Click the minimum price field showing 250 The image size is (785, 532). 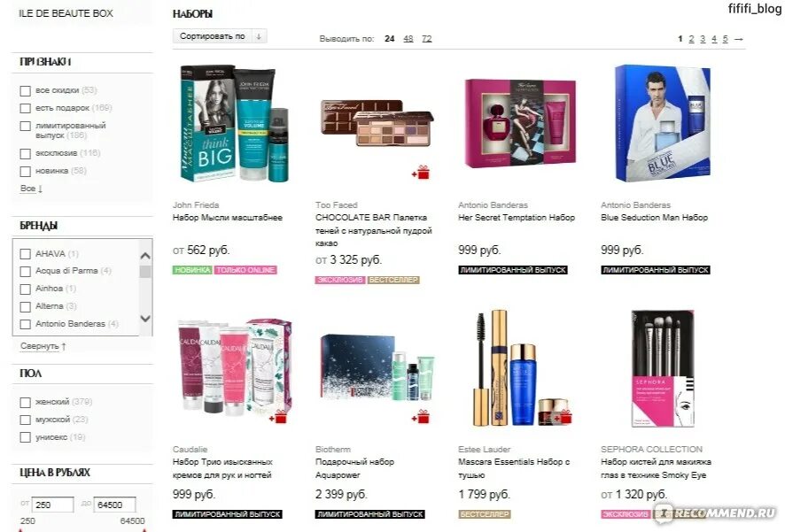52,505
